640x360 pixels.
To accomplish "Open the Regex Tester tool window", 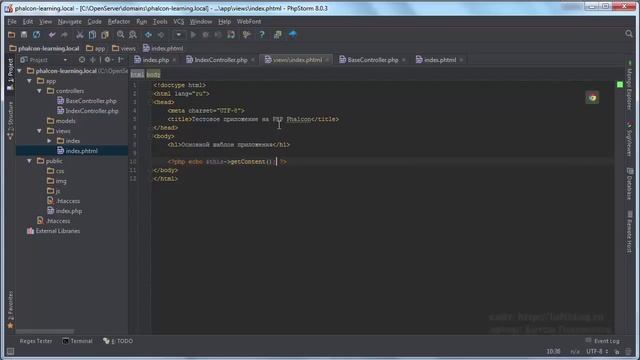I will [36, 341].
